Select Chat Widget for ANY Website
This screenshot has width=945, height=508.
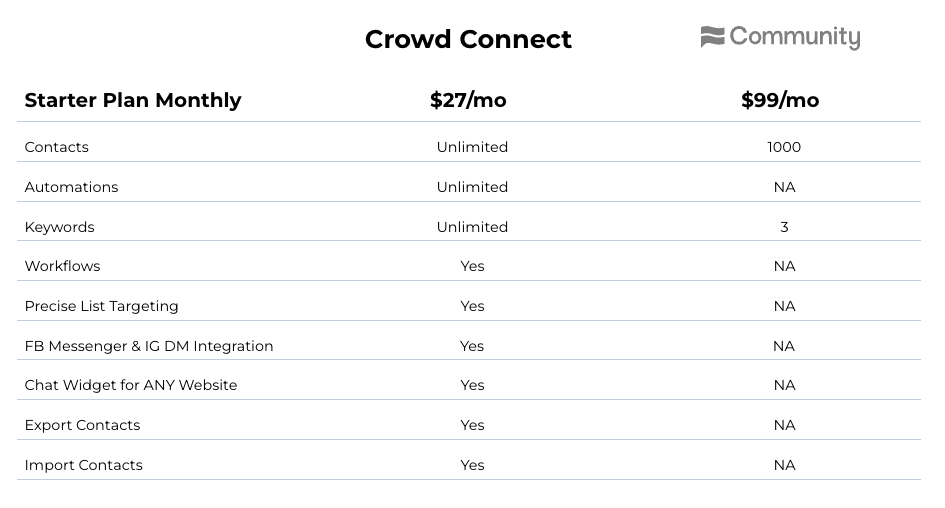coord(131,385)
